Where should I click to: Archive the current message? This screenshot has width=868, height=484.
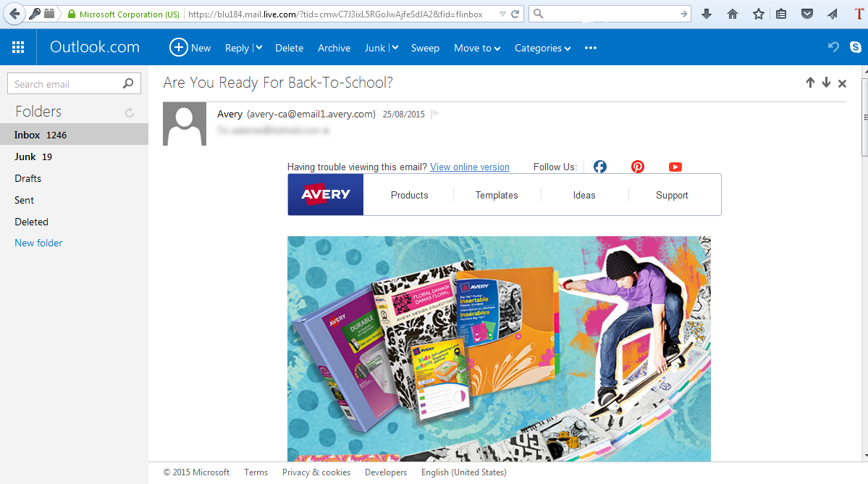click(x=334, y=48)
